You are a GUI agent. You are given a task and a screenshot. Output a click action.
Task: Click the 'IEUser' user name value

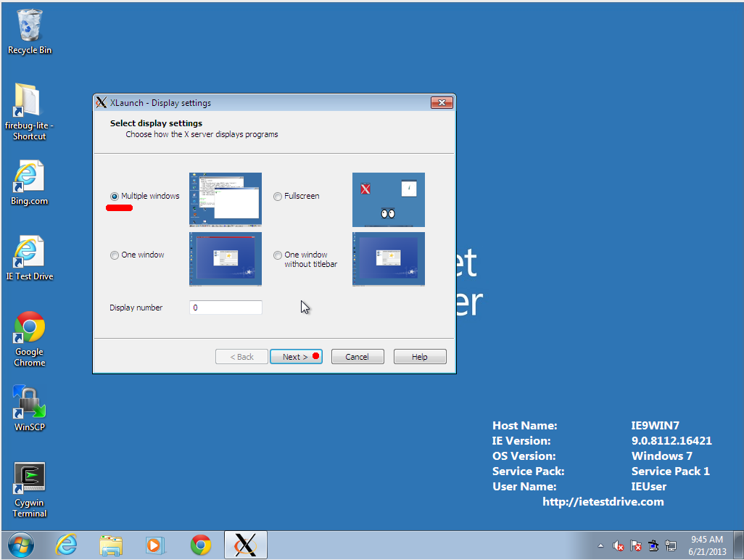pyautogui.click(x=648, y=487)
